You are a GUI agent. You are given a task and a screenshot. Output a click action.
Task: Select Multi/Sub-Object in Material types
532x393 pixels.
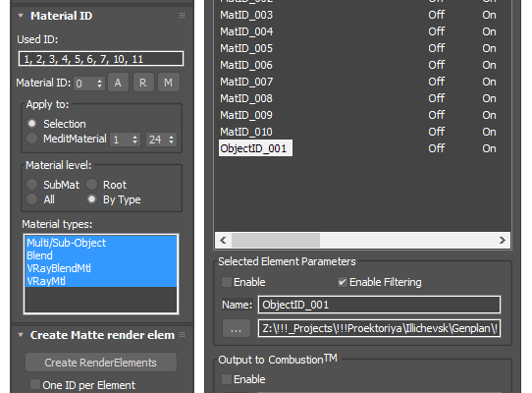(x=101, y=243)
